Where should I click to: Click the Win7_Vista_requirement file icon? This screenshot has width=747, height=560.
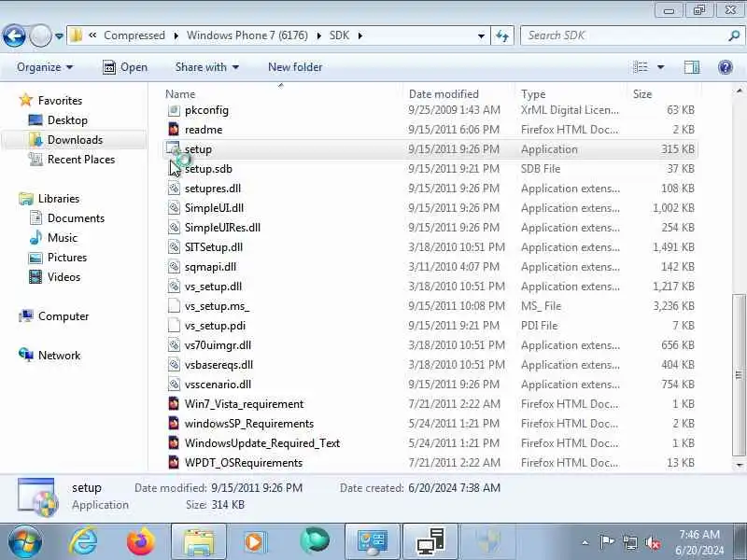click(174, 404)
